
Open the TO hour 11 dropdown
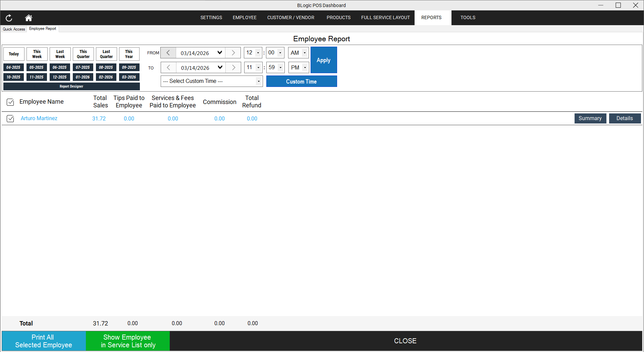pos(258,67)
